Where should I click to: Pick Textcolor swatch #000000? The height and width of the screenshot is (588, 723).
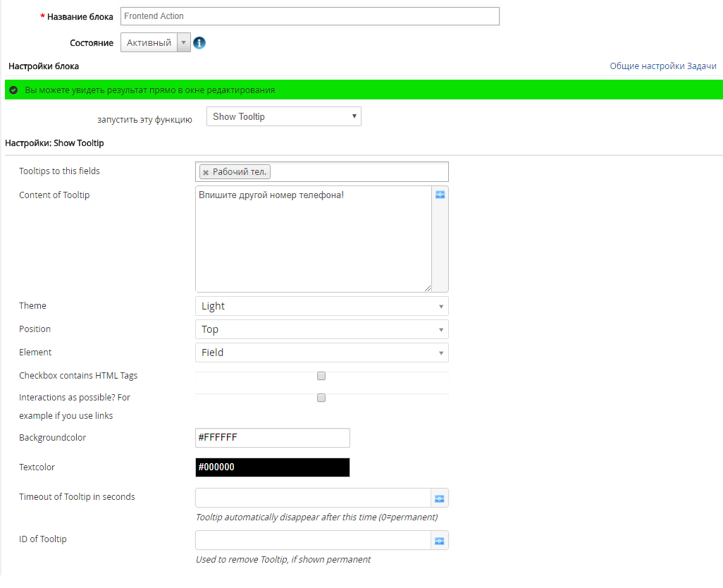pos(272,467)
